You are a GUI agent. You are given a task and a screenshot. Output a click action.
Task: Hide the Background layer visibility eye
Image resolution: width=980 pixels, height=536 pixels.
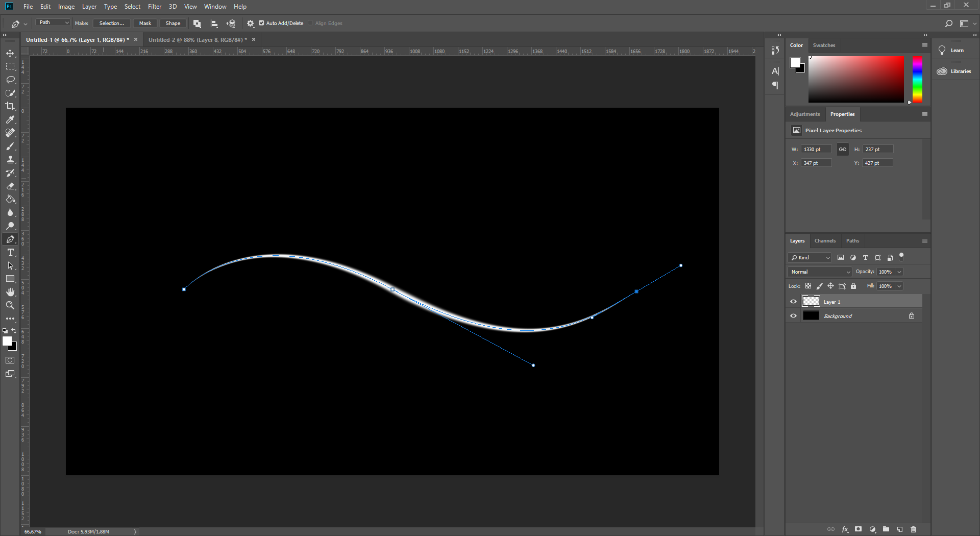793,316
